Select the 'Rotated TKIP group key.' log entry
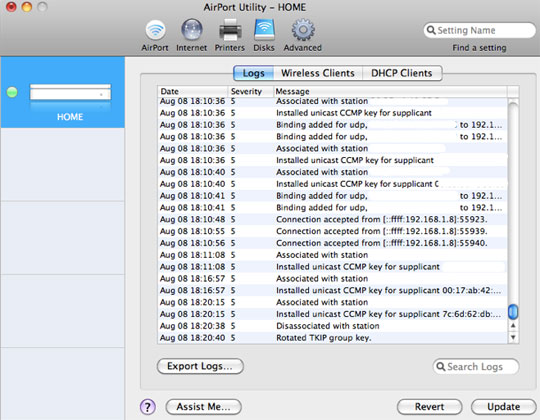540x420 pixels. pyautogui.click(x=333, y=338)
